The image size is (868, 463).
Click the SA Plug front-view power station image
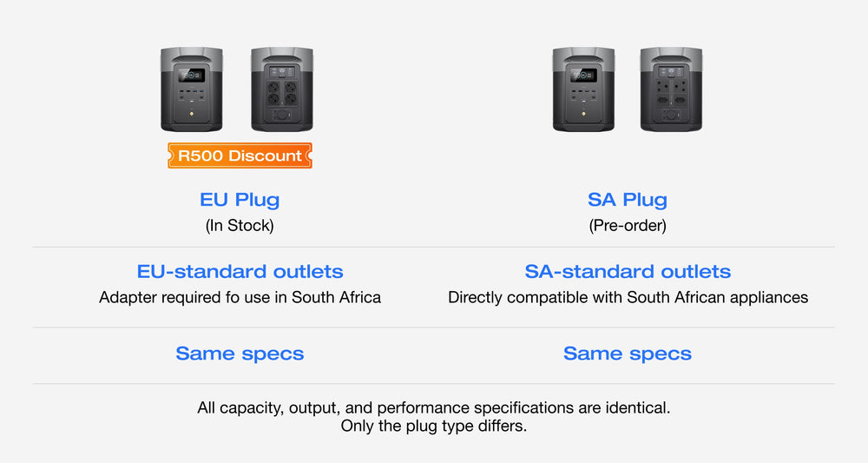pos(583,90)
